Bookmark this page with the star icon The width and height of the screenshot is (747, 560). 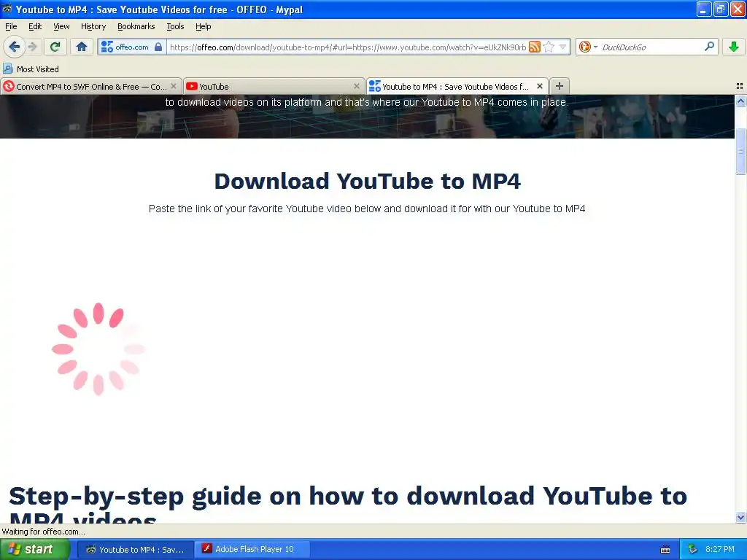[549, 47]
